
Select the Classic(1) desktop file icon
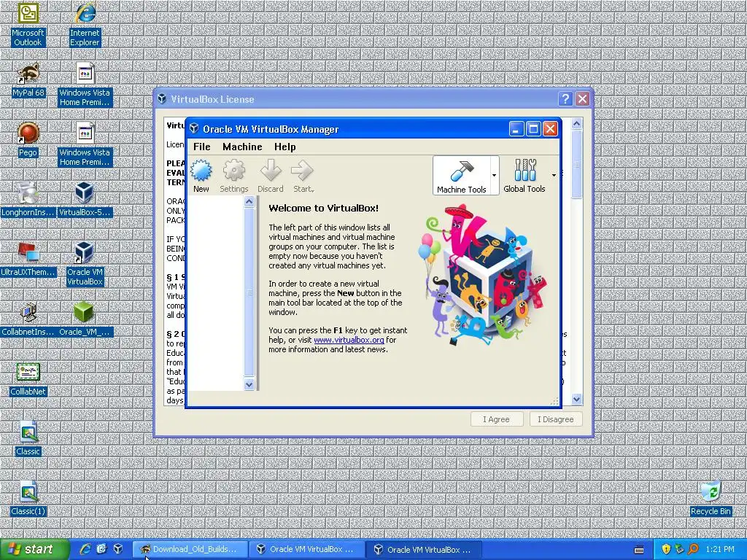click(x=28, y=498)
